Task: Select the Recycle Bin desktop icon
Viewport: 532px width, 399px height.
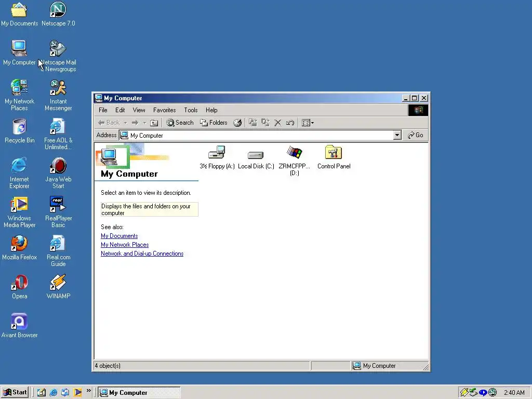Action: pos(19,131)
